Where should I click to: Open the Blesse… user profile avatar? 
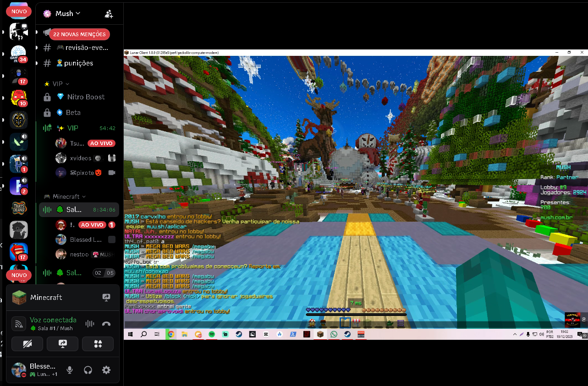tap(19, 370)
